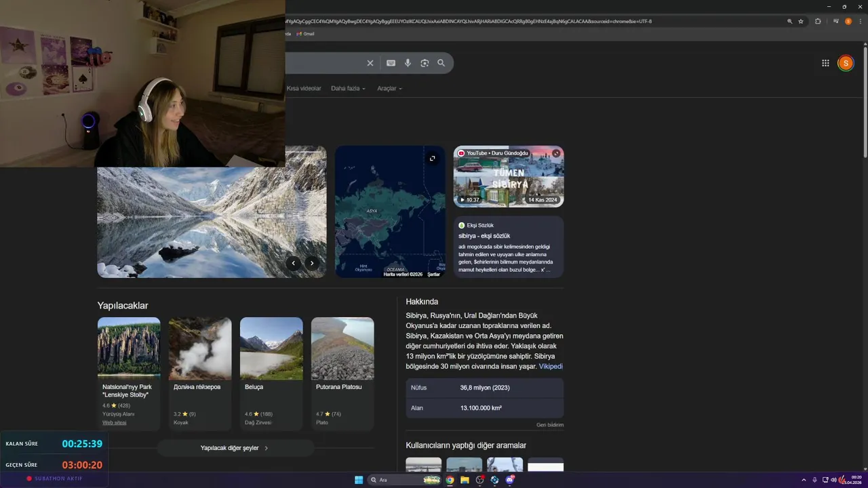This screenshot has height=488, width=868.
Task: Click the Windows taskbar search box
Action: tap(403, 480)
